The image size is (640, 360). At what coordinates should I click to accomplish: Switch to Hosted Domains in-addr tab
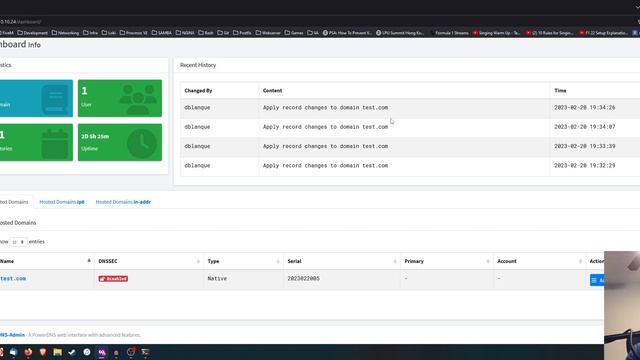tap(123, 202)
